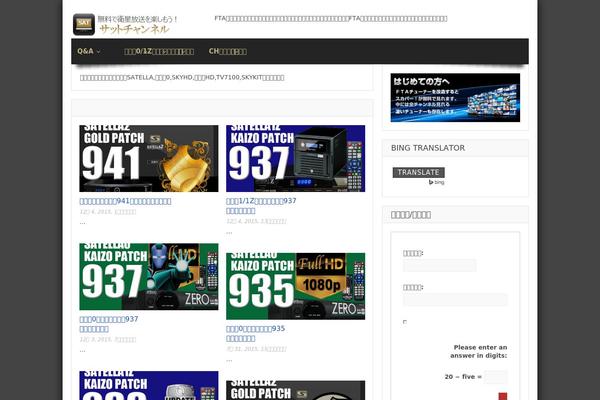Click the second sidebar form input field
This screenshot has width=600, height=400.
pos(455,299)
